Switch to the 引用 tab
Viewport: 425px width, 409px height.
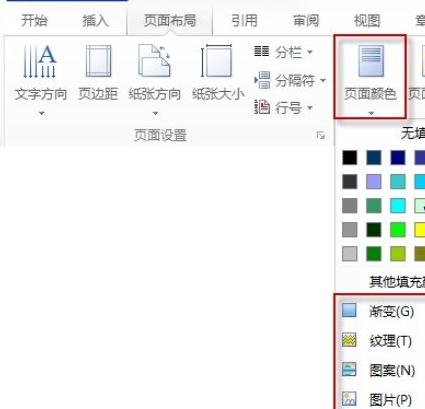pyautogui.click(x=244, y=21)
